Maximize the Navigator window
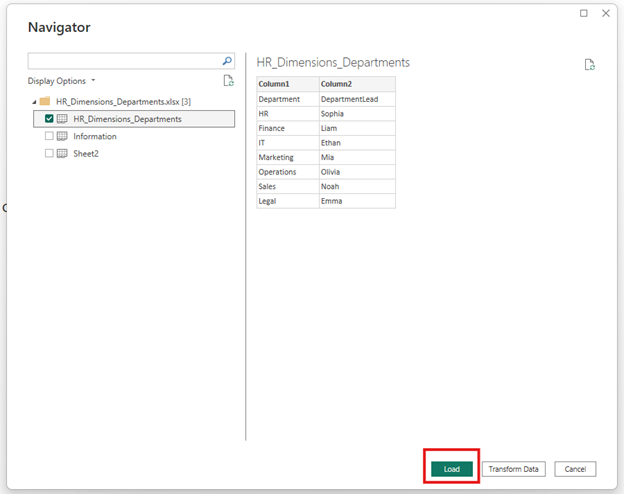624x494 pixels. coord(583,13)
